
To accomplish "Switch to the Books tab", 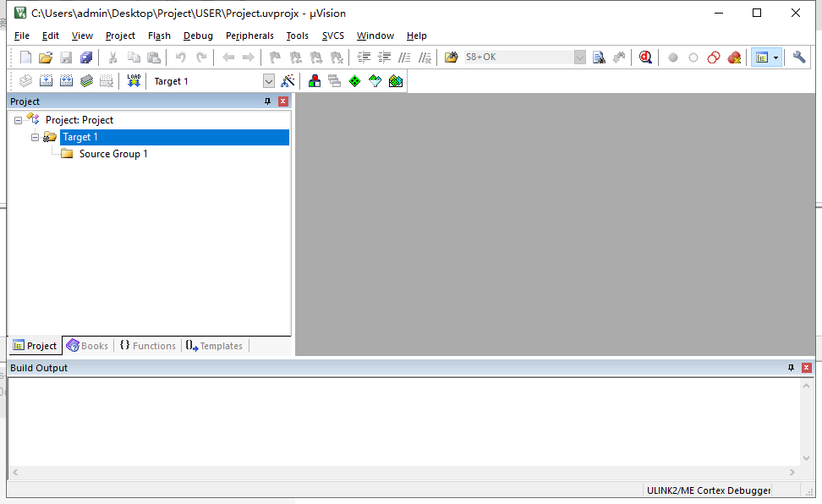I will 88,346.
